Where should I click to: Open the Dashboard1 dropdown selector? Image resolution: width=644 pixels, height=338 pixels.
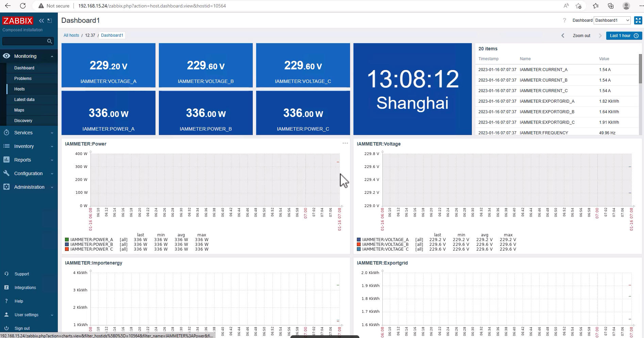[x=612, y=20]
